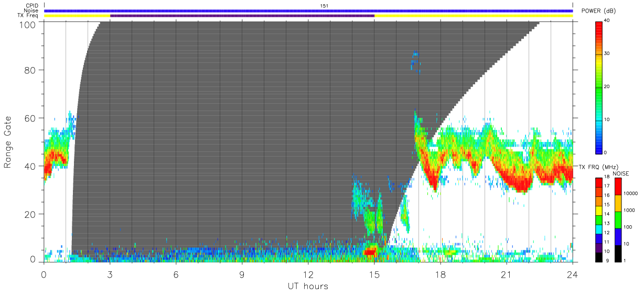Image resolution: width=644 pixels, height=297 pixels.
Task: Click the UT hours axis title
Action: 308,286
